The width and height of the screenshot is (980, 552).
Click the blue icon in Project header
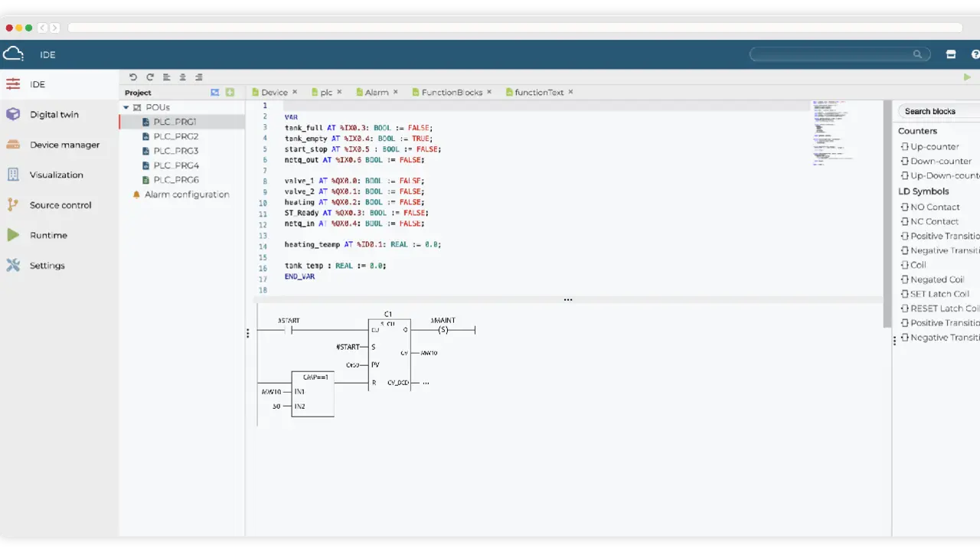[x=215, y=93]
